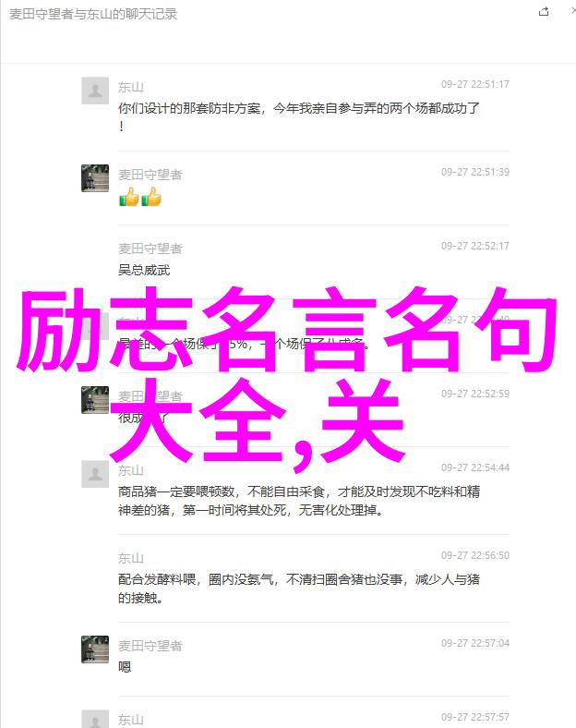The image size is (576, 728).
Task: Click the double thumbs-up emoji message
Action: pos(139,197)
